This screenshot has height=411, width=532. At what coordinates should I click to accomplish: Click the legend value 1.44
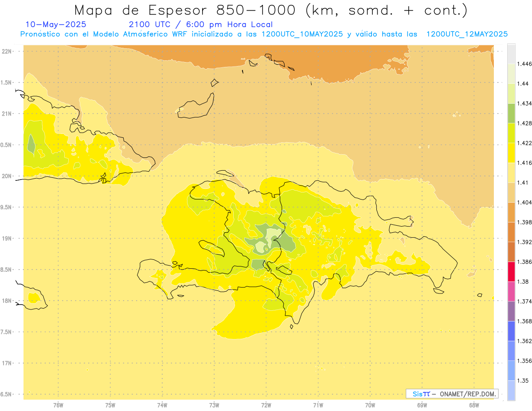523,84
